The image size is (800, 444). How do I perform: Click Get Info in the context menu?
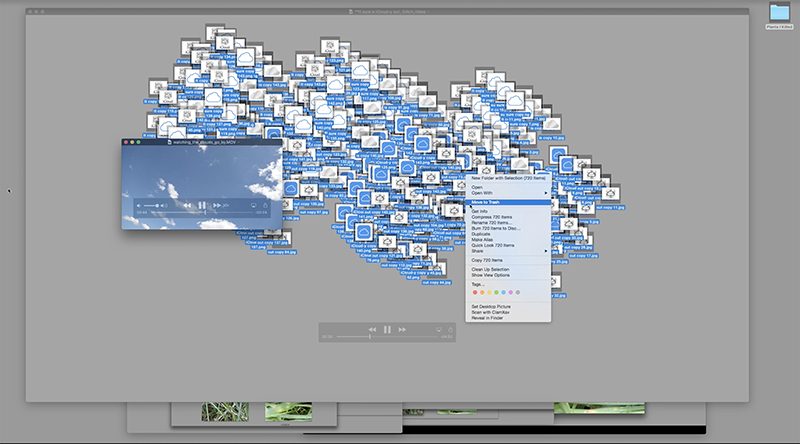pos(480,211)
